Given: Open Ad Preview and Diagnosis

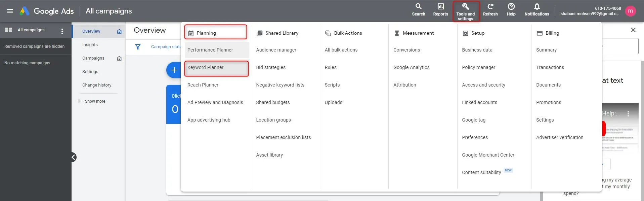Looking at the screenshot, I should (x=215, y=102).
